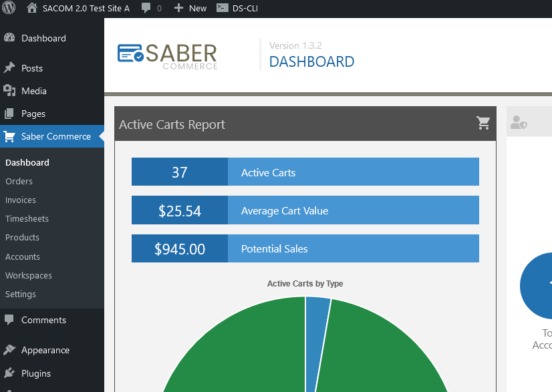
Task: Click the Active Carts by Type chart title
Action: point(305,284)
